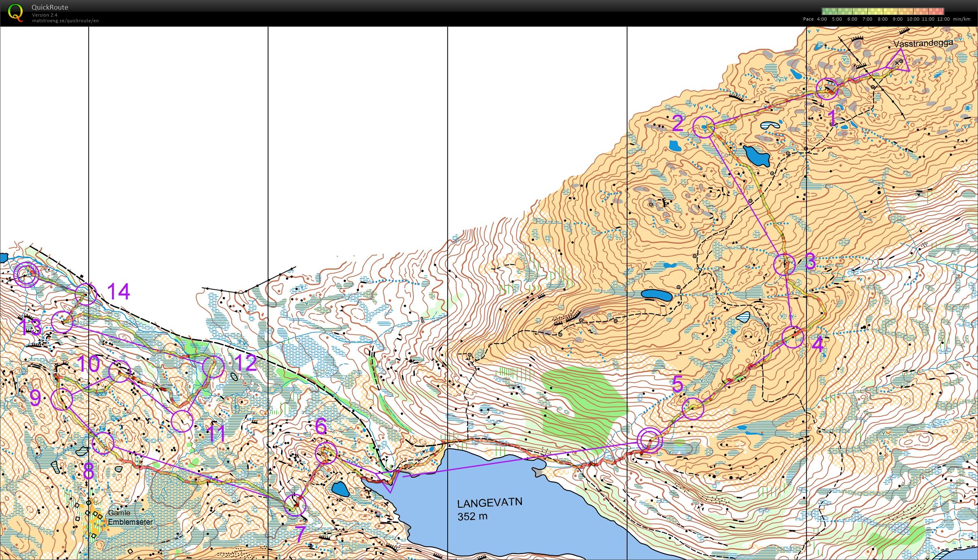Click the 5:00 pace legend value
Viewport: 978px width, 560px height.
[837, 19]
